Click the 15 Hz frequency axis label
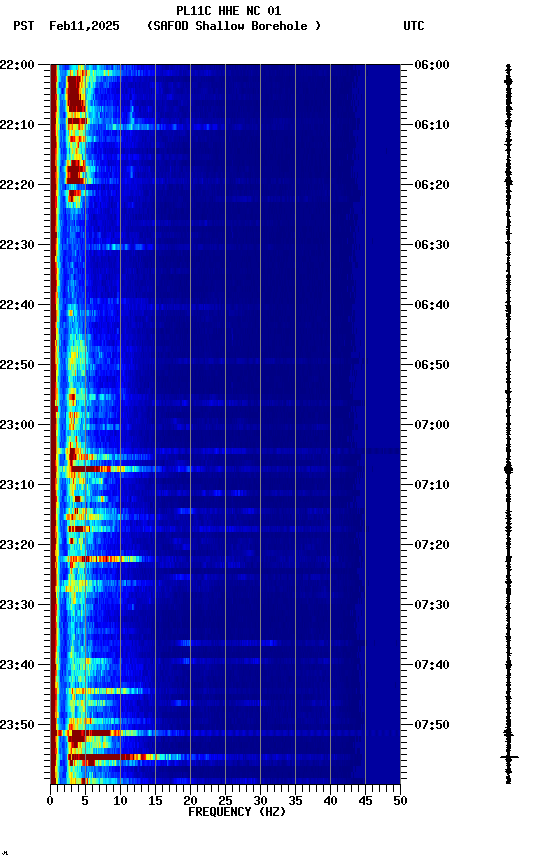This screenshot has height=864, width=552. coord(155,801)
